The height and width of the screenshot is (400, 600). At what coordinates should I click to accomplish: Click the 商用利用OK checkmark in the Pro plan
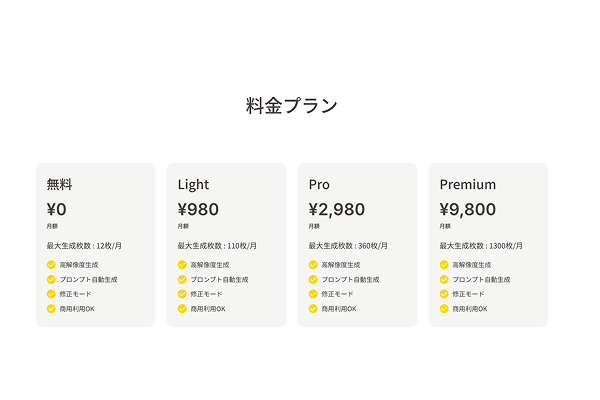tap(313, 309)
